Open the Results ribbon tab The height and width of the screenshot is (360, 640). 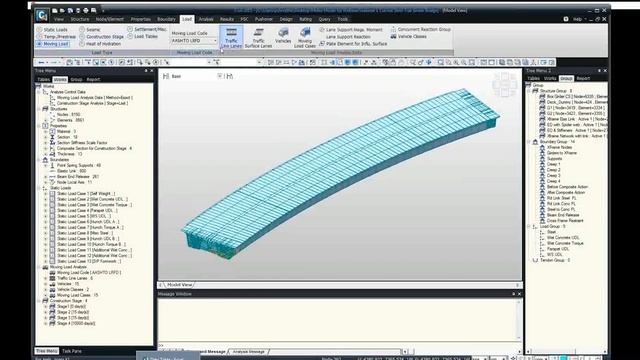pos(227,19)
